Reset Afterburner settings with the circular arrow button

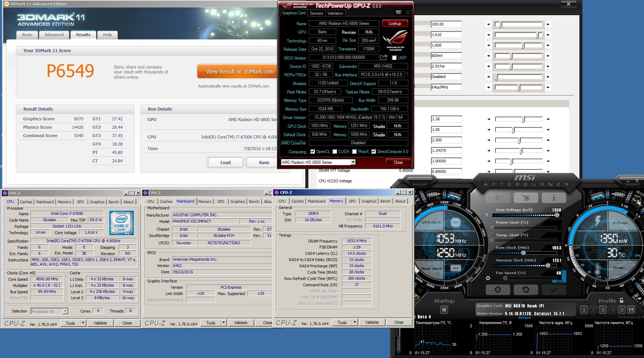526,290
